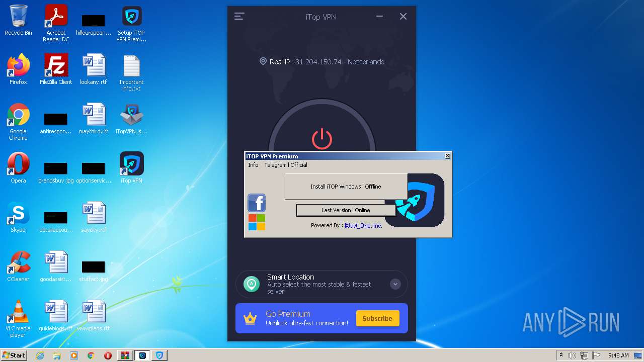Select the maythird.rtf document

tap(94, 119)
